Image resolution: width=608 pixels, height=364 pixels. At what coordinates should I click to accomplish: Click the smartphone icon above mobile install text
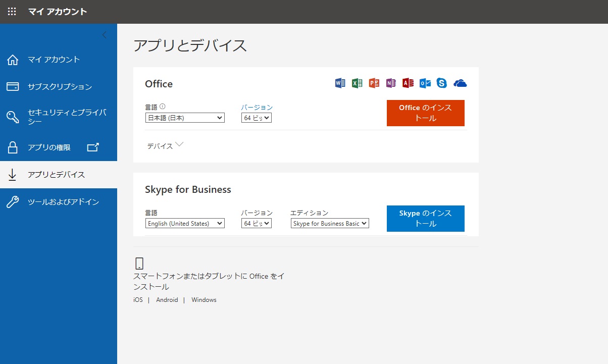(x=140, y=263)
